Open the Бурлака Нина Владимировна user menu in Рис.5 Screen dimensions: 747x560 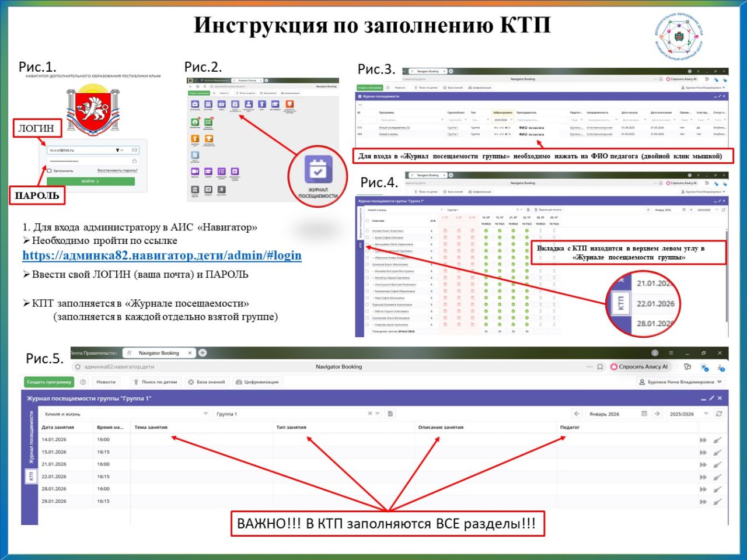click(681, 382)
